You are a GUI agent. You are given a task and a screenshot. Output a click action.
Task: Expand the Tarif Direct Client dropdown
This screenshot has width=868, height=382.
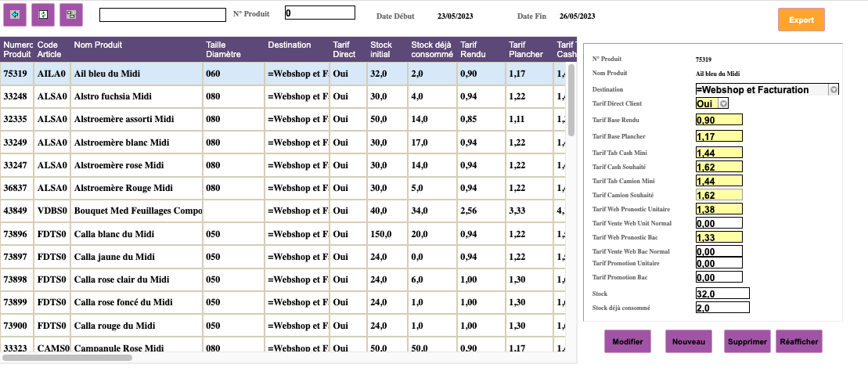[x=723, y=103]
